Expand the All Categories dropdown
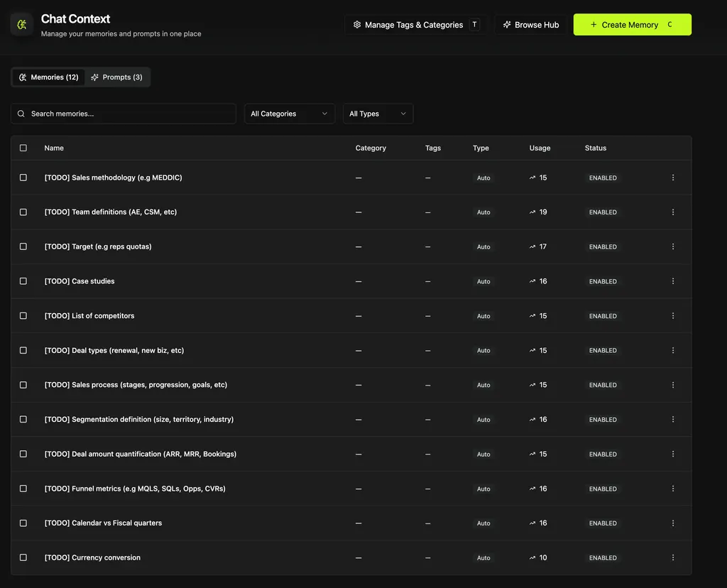 [289, 114]
